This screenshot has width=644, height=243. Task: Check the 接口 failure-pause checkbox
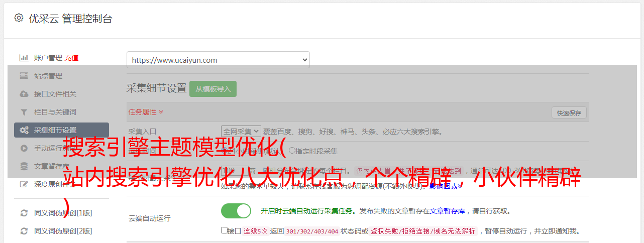click(224, 230)
